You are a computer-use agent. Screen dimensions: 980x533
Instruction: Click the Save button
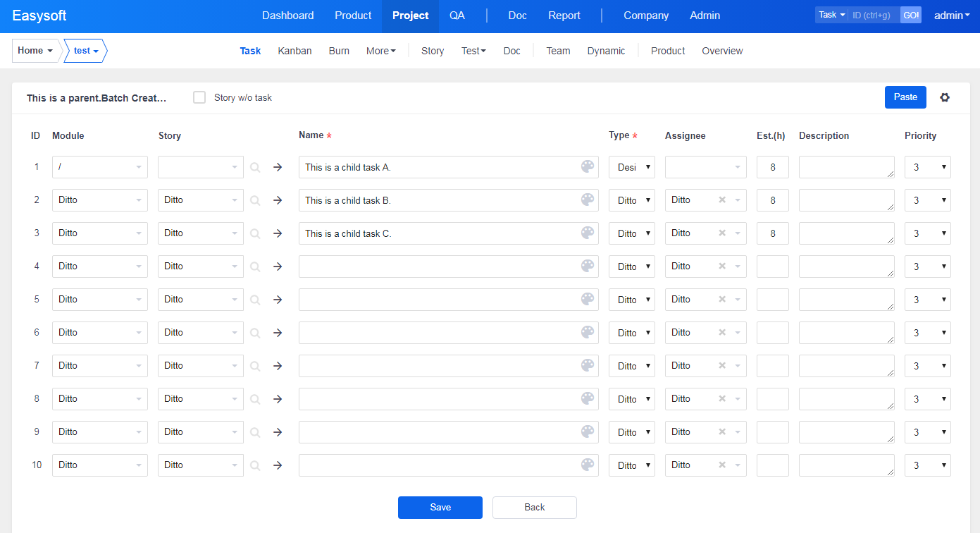click(x=440, y=508)
